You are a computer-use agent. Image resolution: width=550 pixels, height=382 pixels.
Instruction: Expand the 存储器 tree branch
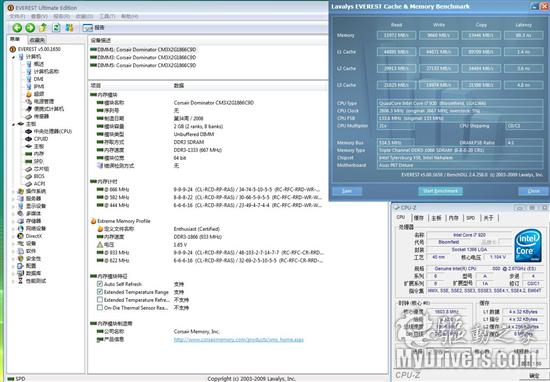coord(14,221)
